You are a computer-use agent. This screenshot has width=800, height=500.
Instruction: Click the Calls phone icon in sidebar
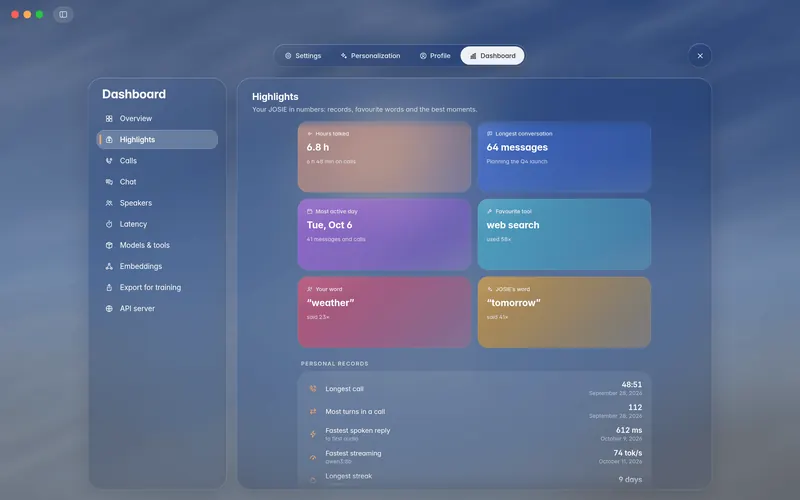pyautogui.click(x=109, y=161)
